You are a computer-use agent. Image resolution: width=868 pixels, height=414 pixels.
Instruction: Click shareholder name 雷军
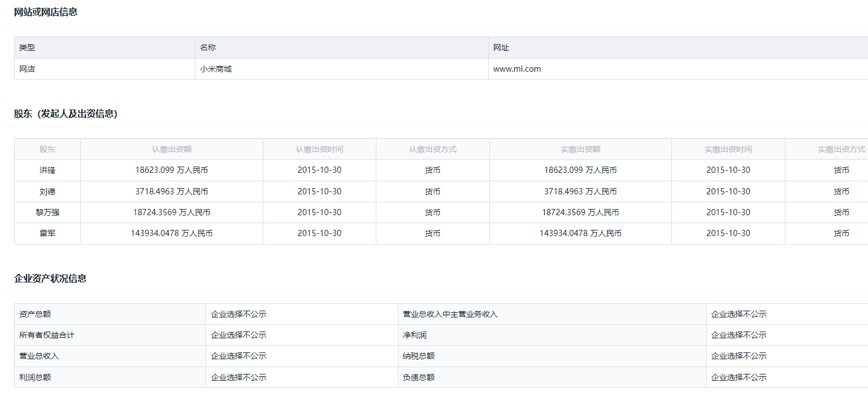(x=47, y=233)
